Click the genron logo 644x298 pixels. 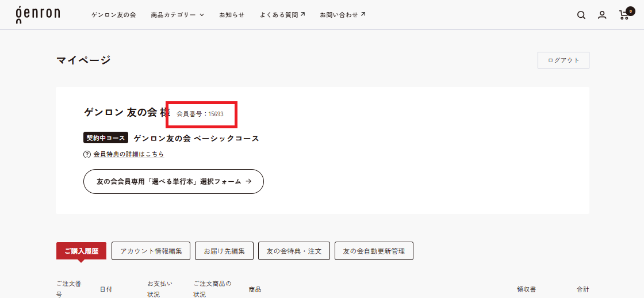(38, 14)
